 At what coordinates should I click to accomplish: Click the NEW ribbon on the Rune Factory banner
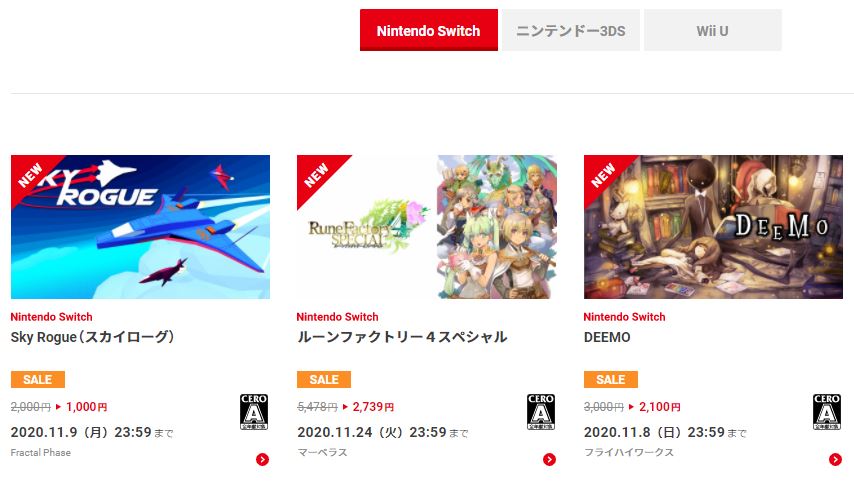point(316,174)
